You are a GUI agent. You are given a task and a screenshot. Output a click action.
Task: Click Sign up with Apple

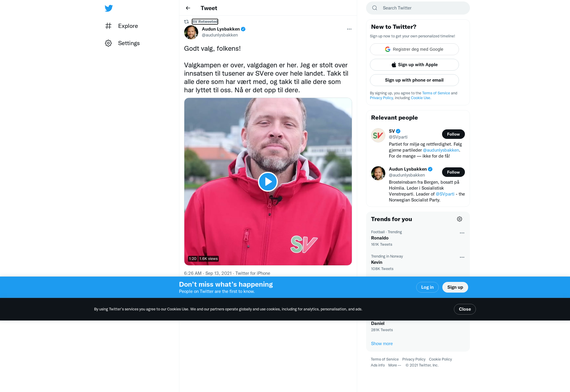tap(414, 65)
